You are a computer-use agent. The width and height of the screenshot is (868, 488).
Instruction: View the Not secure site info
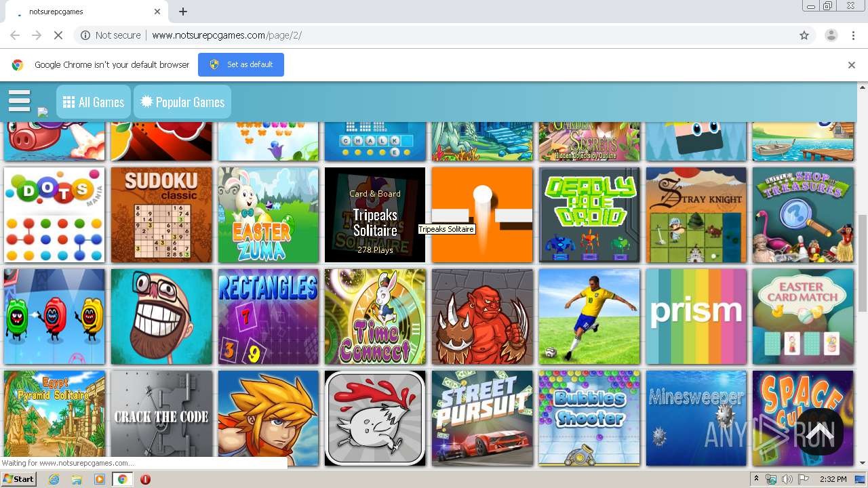click(x=111, y=35)
